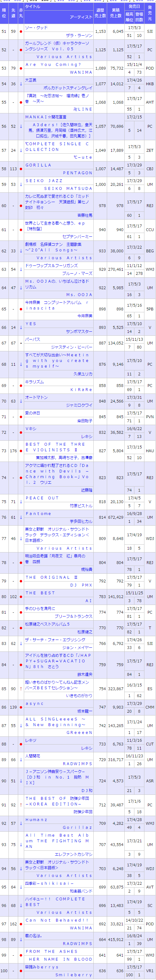Screen dimensions: 156x980
Task: Open the ソー・グッド album title
Action: (37, 28)
